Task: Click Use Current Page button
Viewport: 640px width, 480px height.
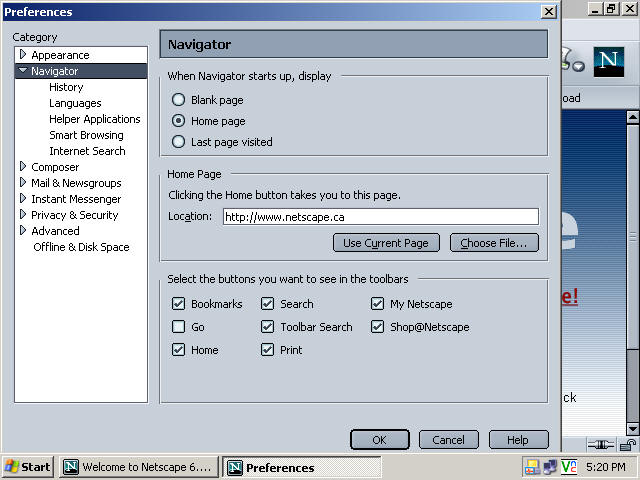Action: coord(386,243)
